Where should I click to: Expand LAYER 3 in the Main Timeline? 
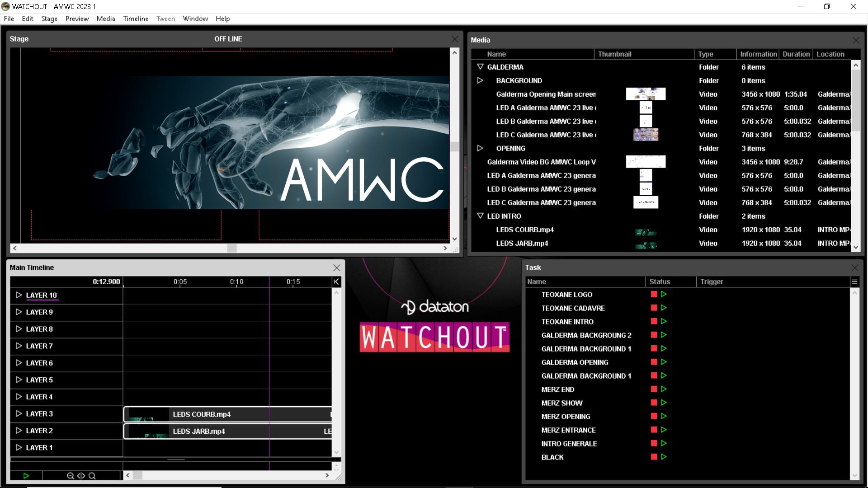(19, 413)
